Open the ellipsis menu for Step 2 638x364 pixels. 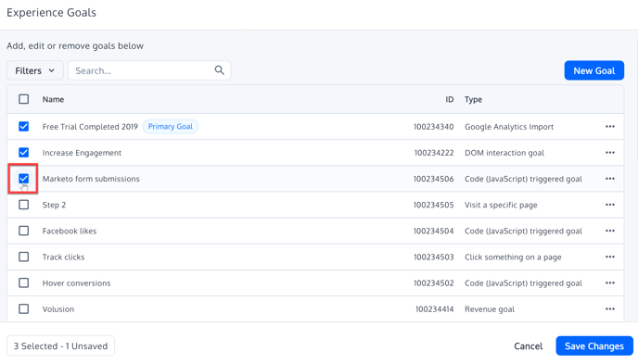609,205
